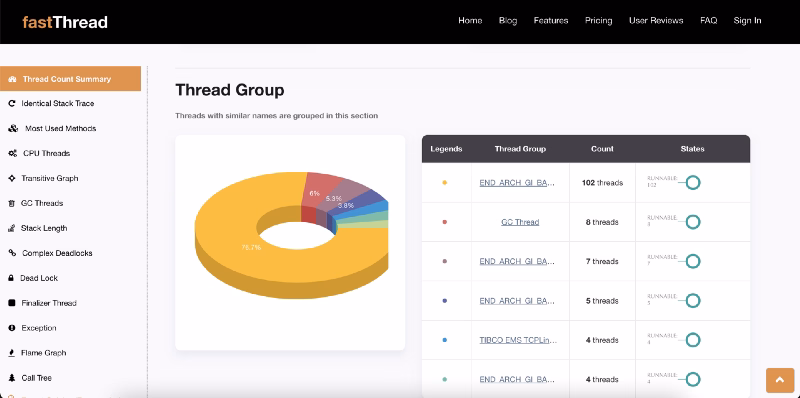This screenshot has height=398, width=800.
Task: Open the GC Thread group link
Action: tap(520, 222)
